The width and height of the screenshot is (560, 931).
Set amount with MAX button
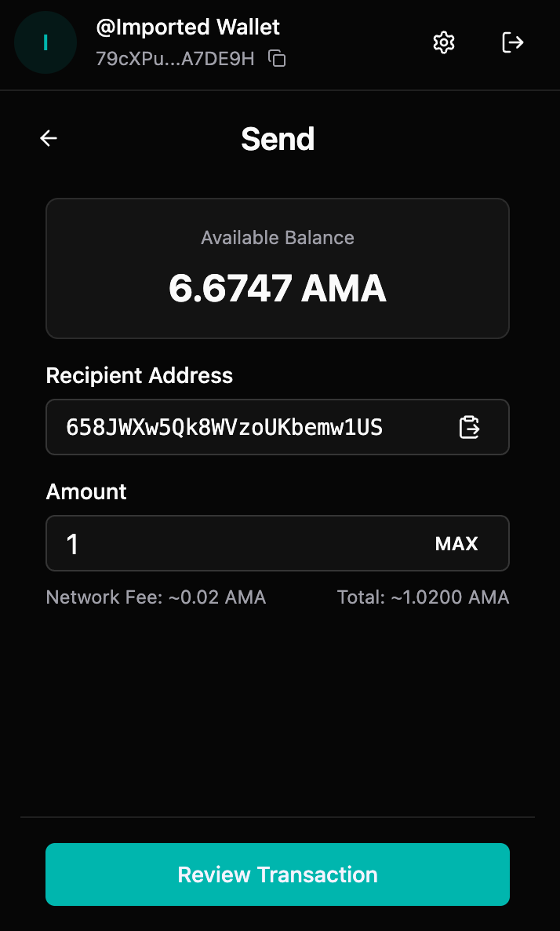click(x=456, y=543)
